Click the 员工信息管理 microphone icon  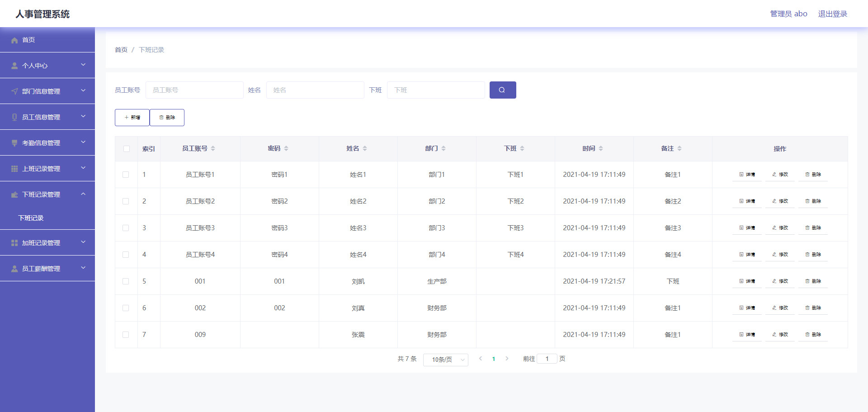(14, 117)
